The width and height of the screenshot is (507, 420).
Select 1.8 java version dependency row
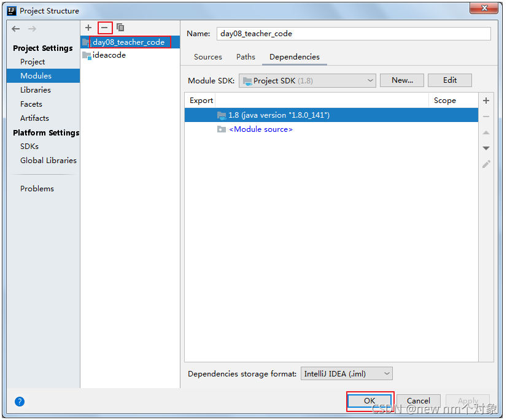(331, 115)
